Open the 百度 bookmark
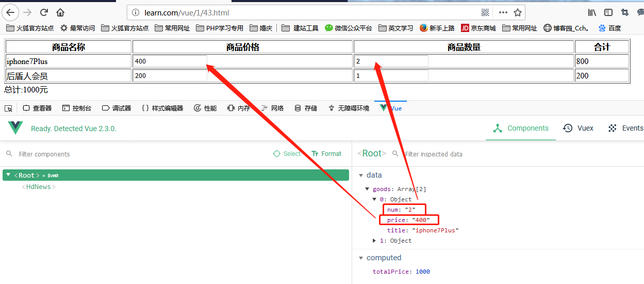This screenshot has width=644, height=284. pyautogui.click(x=609, y=28)
